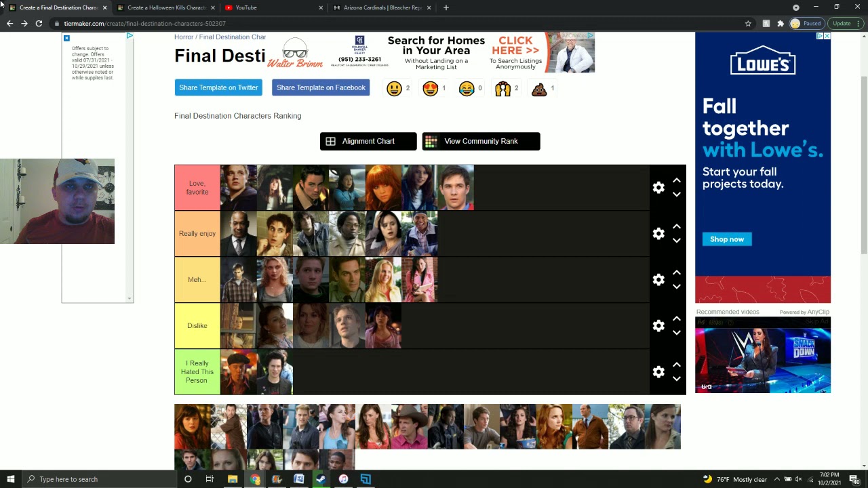Select the Dislike tier label
The image size is (868, 488).
click(197, 326)
